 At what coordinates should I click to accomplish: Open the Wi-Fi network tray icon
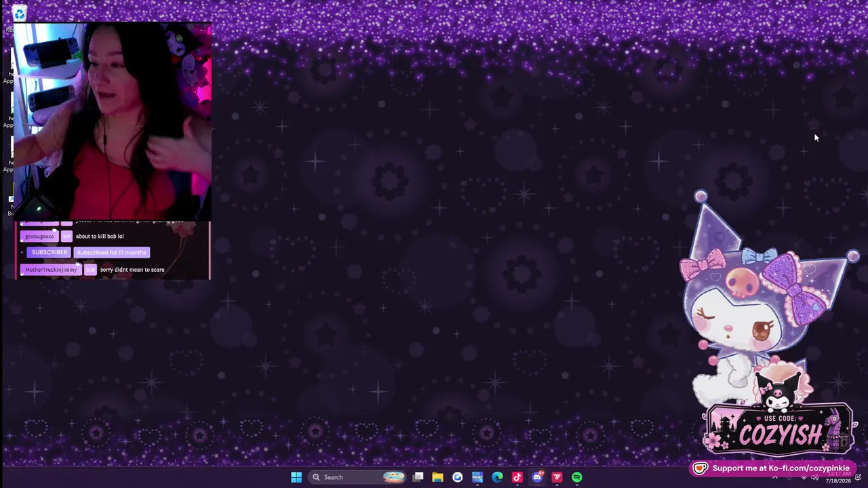pos(804,477)
